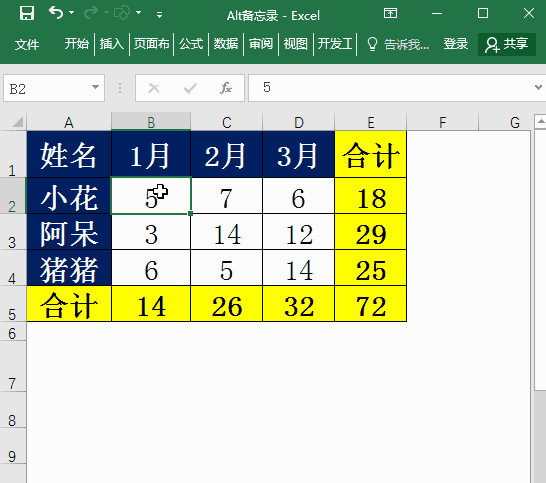Select the 姓名 header cell

point(69,154)
